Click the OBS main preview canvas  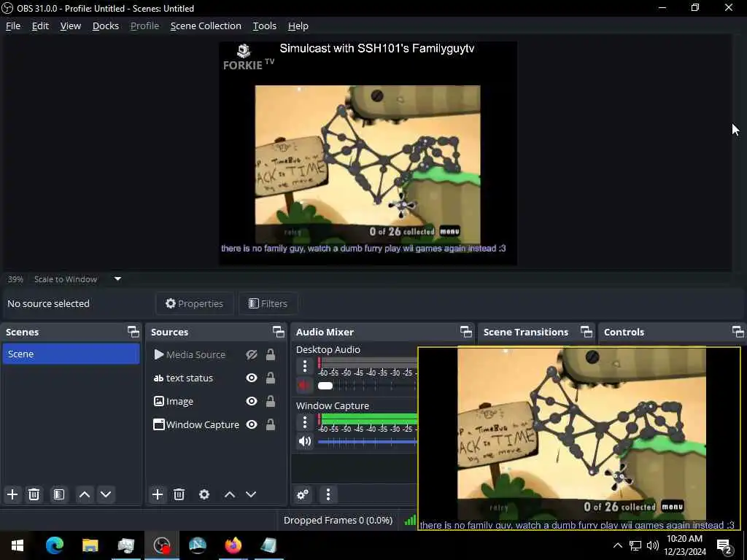point(368,153)
